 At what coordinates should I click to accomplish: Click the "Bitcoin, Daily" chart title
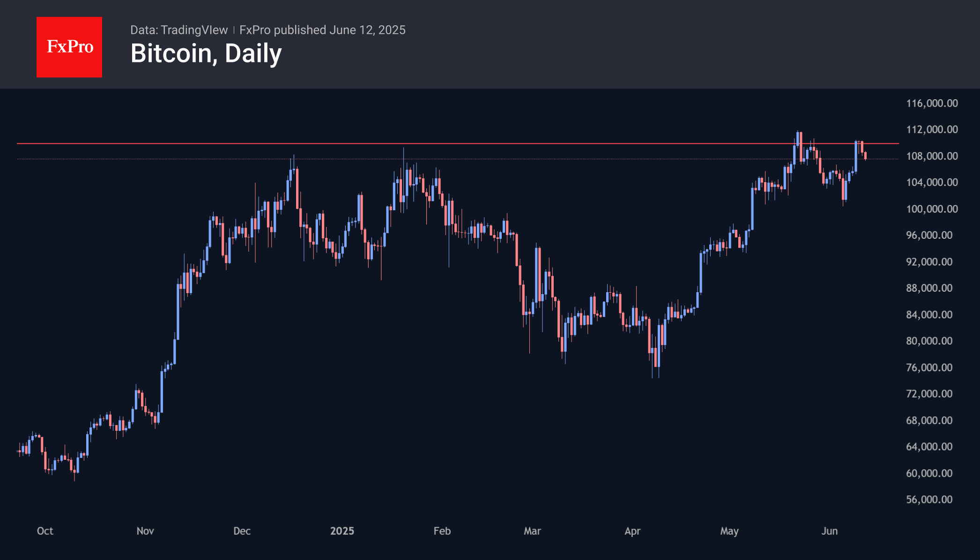coord(206,53)
